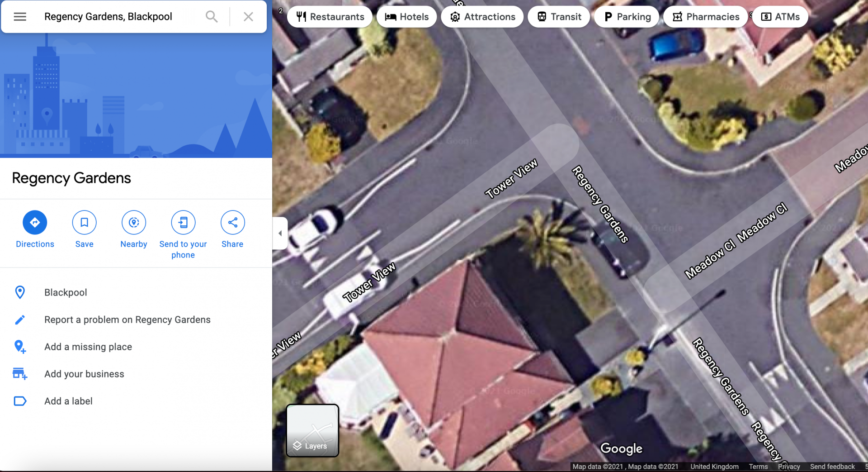Search Nearby places icon
This screenshot has height=472, width=868.
point(134,222)
